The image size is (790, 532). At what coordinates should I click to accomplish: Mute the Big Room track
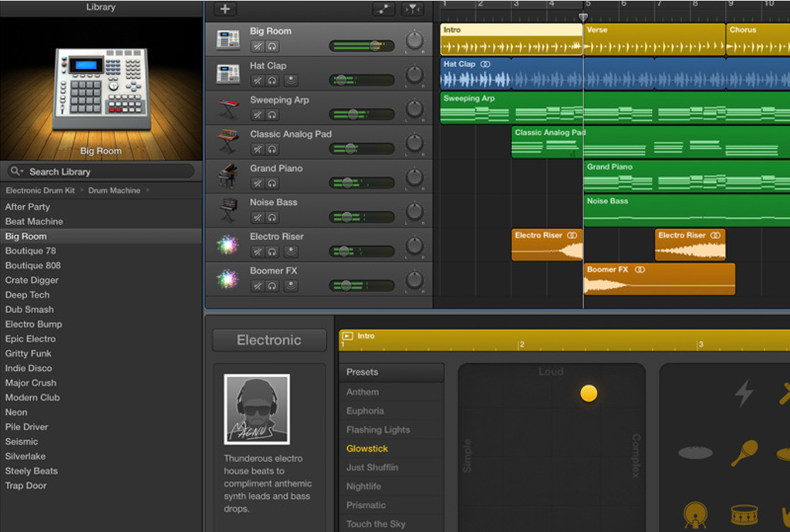click(x=258, y=46)
